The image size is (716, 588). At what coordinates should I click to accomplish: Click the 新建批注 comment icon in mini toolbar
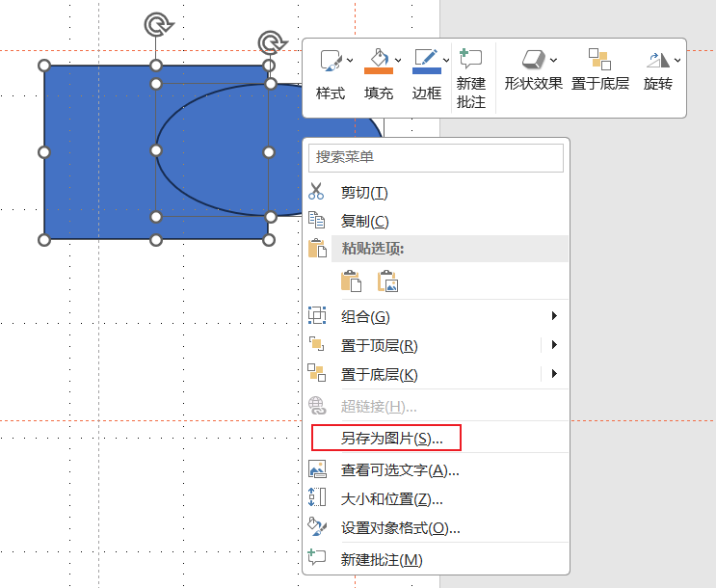[x=470, y=59]
